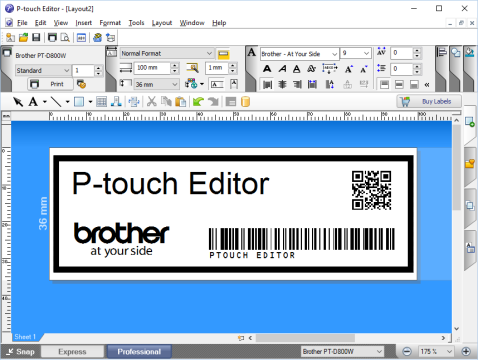Open the 36 mm tape width dropdown

[x=157, y=84]
